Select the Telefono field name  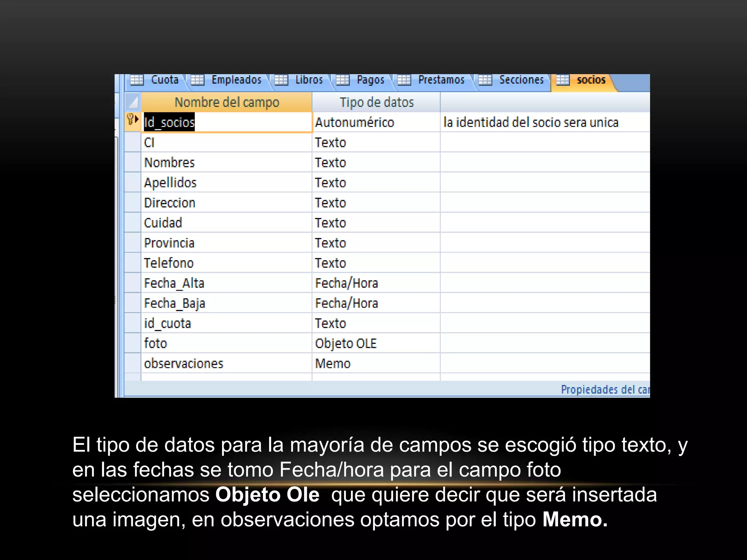pyautogui.click(x=227, y=262)
